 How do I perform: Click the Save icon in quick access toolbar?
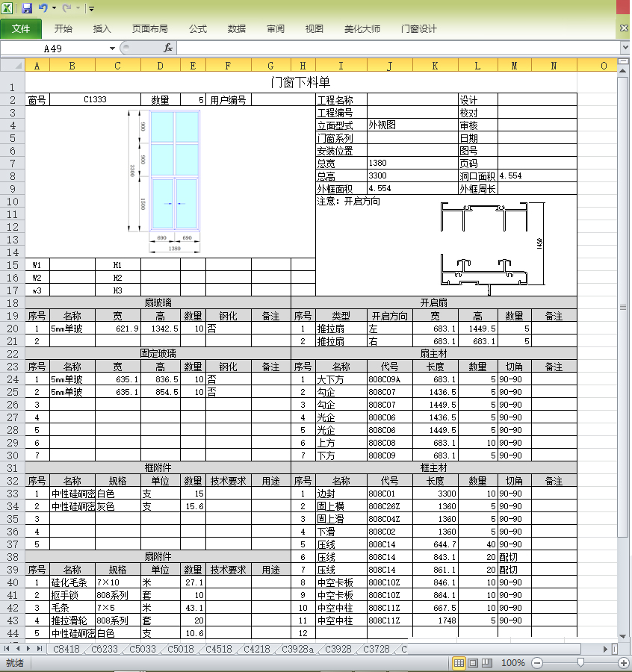[x=27, y=8]
